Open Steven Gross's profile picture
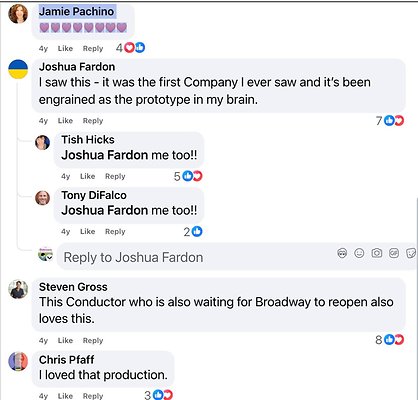Screen dimensions: 418x400 (x=18, y=289)
